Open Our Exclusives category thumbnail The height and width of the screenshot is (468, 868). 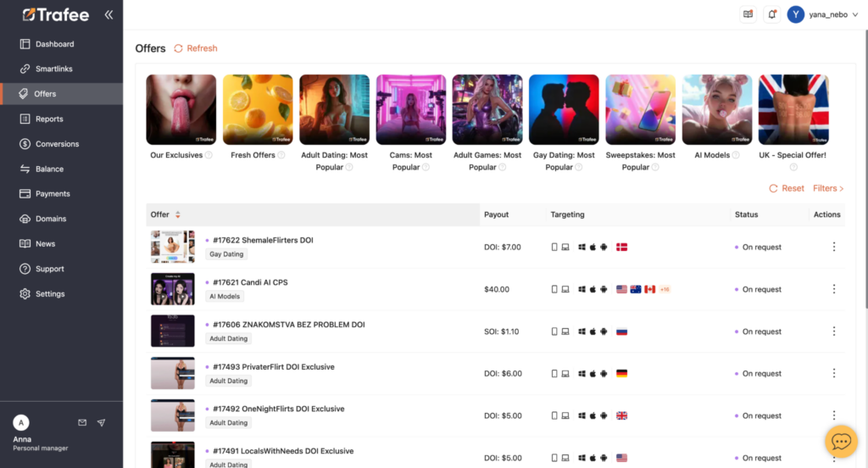(x=181, y=109)
